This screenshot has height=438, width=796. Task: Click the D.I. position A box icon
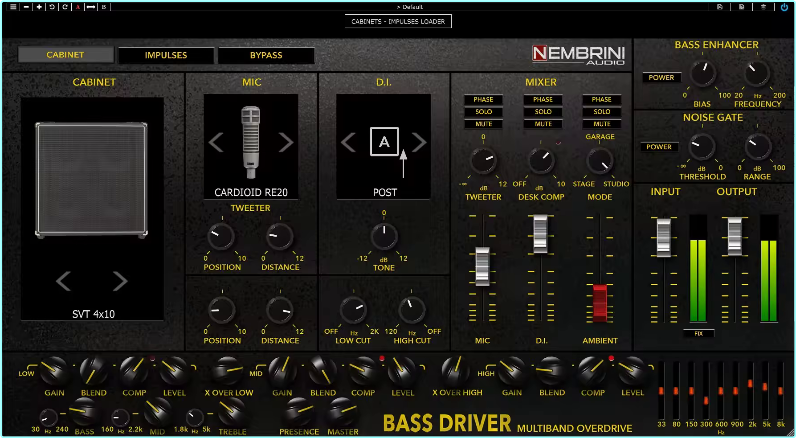[x=384, y=142]
